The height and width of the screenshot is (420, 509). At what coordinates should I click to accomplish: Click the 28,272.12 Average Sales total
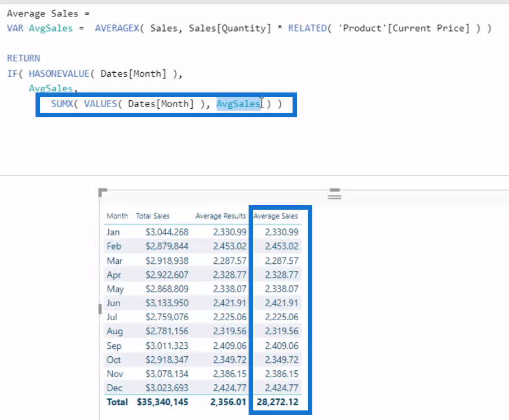[x=277, y=402]
